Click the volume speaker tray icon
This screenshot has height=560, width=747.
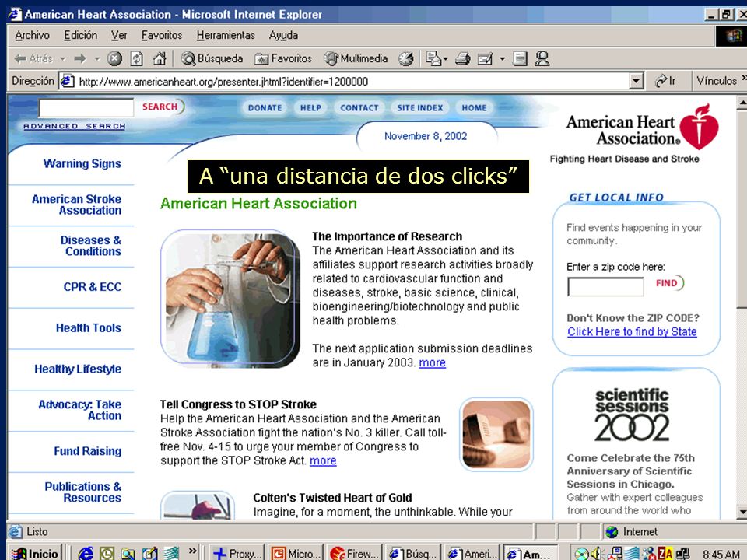pos(597,553)
